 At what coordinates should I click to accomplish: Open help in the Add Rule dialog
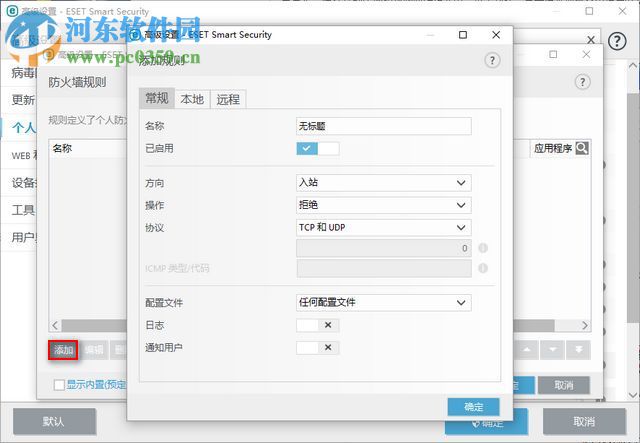tap(492, 60)
